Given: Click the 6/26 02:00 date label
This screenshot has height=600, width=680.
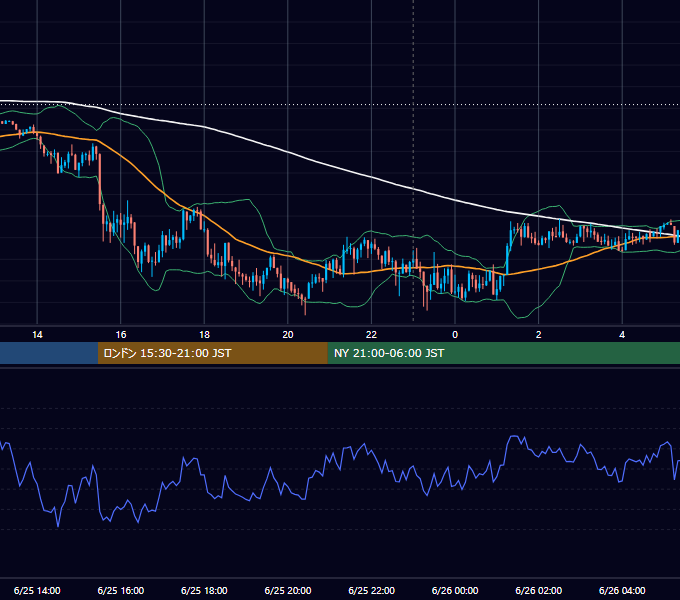Looking at the screenshot, I should pos(539,590).
